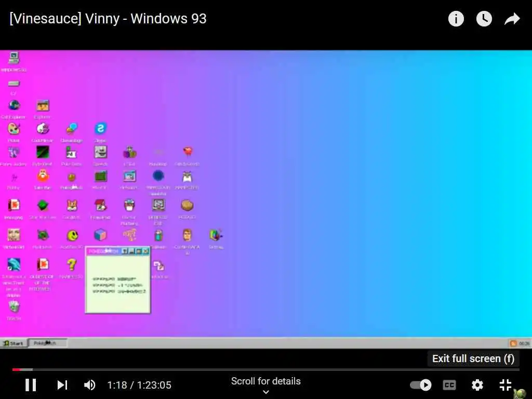Open the Poney Jockey icon

coord(14,153)
